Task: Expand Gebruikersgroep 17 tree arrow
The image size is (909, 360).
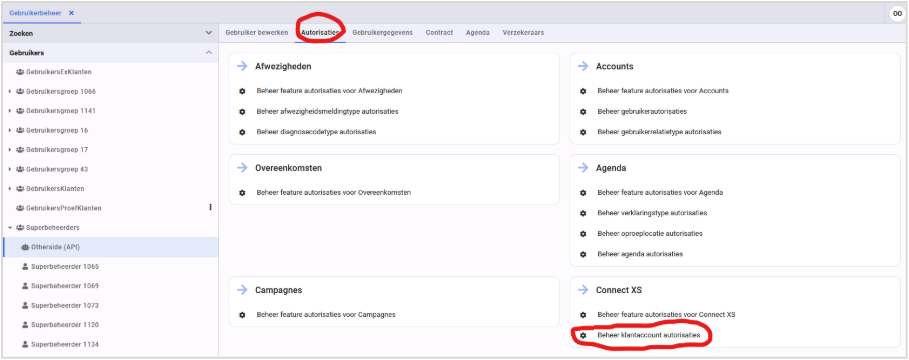Action: click(x=10, y=150)
